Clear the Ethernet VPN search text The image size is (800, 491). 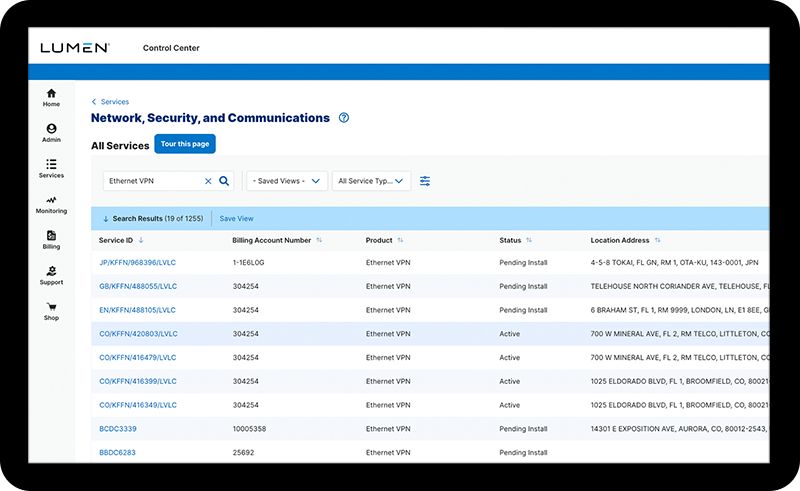(208, 181)
